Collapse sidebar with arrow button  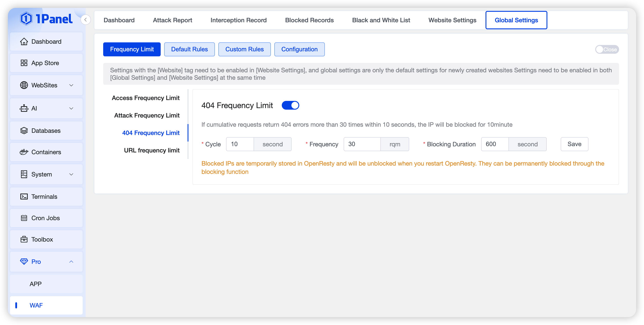click(85, 19)
